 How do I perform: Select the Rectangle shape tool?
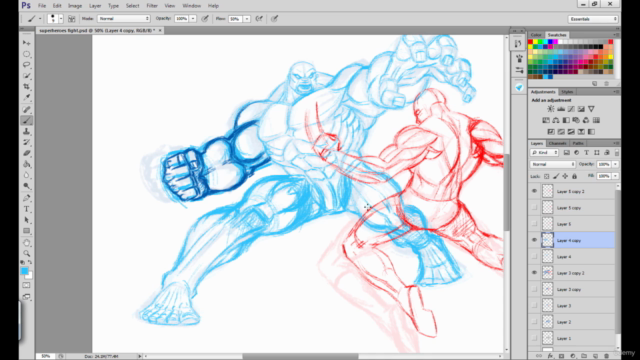(x=27, y=231)
